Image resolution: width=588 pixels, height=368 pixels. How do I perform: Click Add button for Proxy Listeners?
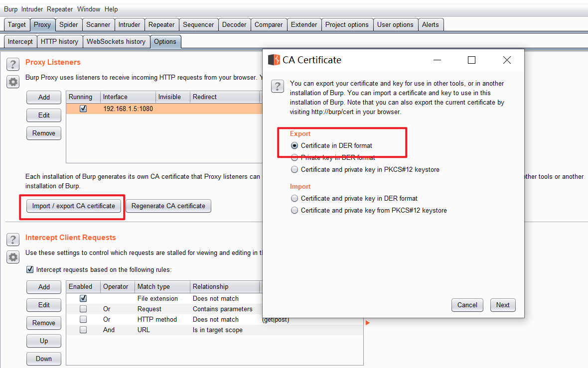[44, 98]
